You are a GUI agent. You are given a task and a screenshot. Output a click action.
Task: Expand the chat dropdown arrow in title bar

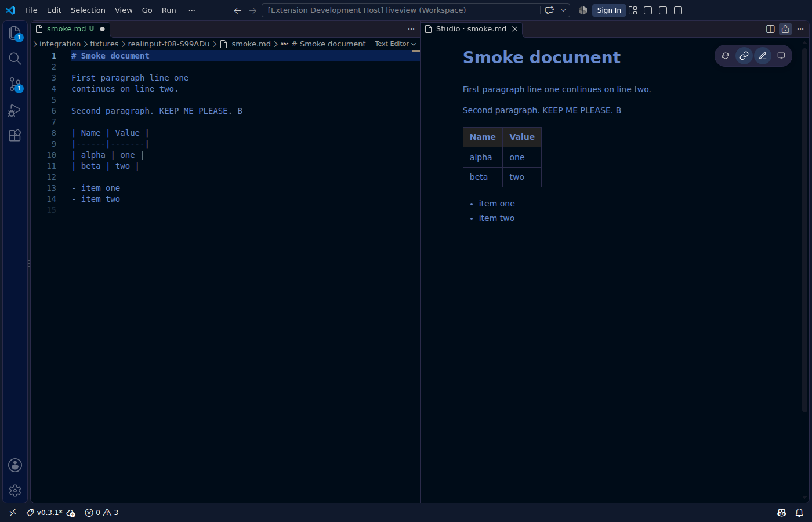[563, 10]
